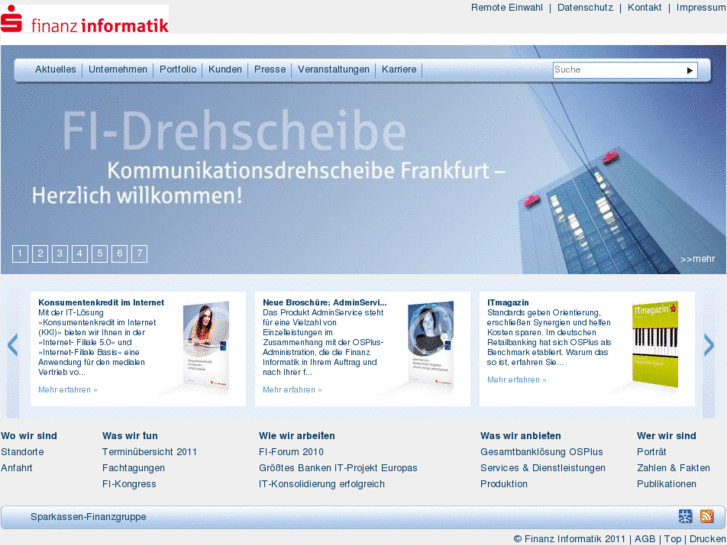Open Services & Dienstleistungen link
Screen dimensions: 727x545
coord(543,468)
